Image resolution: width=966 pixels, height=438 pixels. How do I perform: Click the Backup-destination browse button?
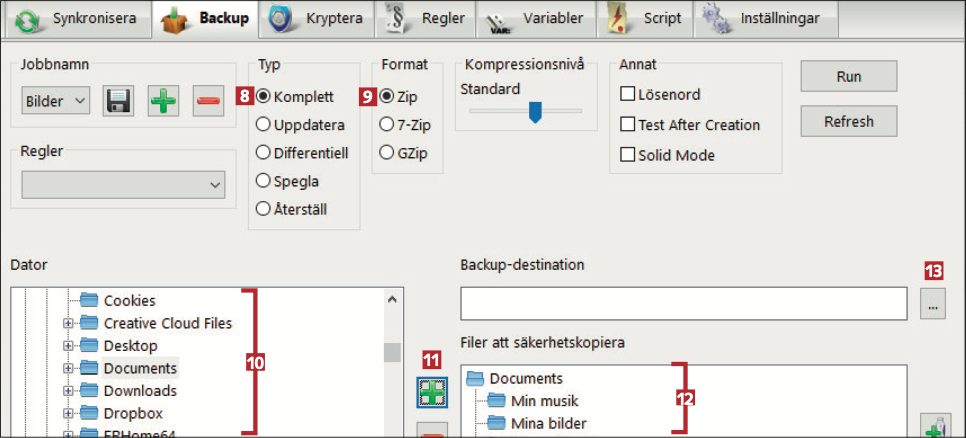click(x=932, y=305)
